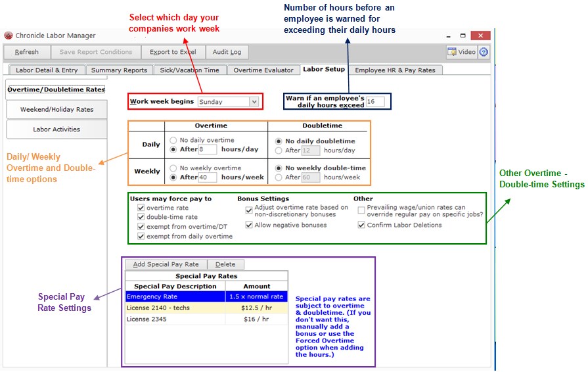Enable prevailing wage/union rates override checkbox
The height and width of the screenshot is (372, 588).
coord(361,210)
